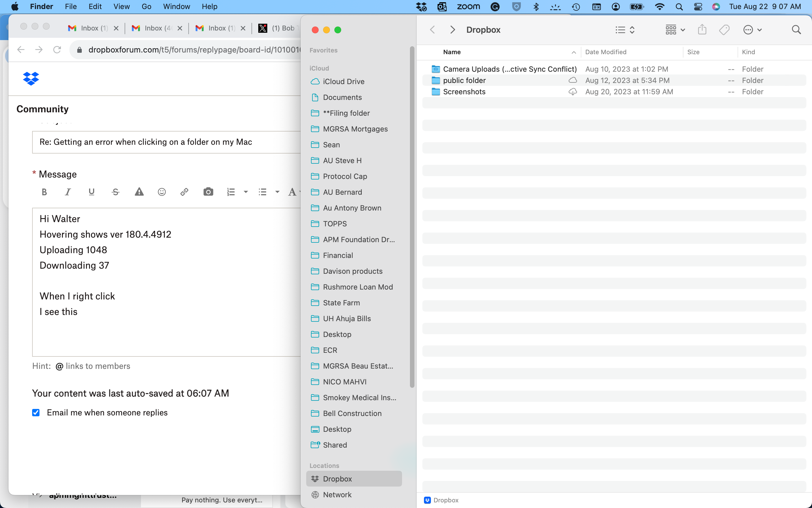Screen dimensions: 812x508
Task: Click Bluetooth icon in menu bar
Action: tap(536, 6)
